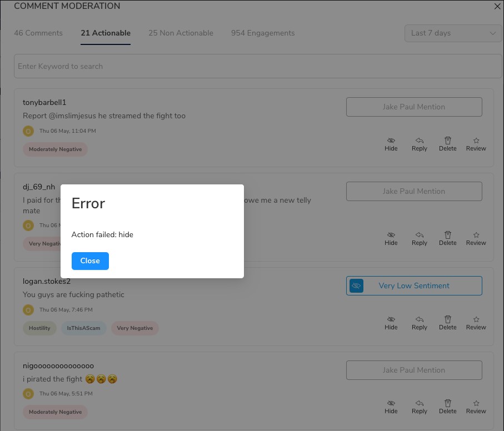Viewport: 504px width, 431px height.
Task: Reply to logan.stokes2's comment
Action: [419, 323]
